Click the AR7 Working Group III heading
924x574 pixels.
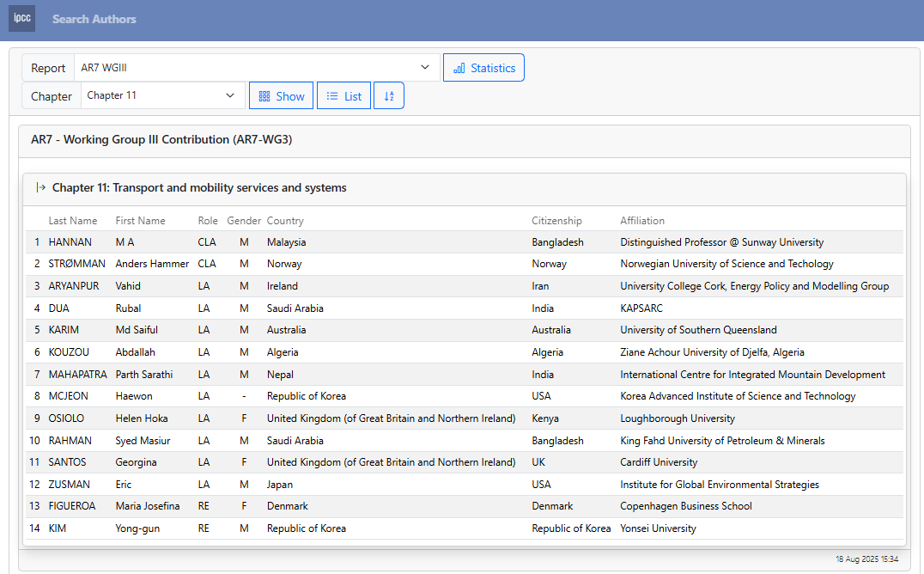[161, 140]
